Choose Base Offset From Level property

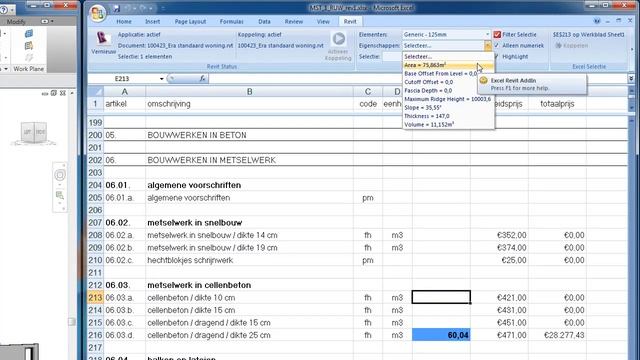448,73
